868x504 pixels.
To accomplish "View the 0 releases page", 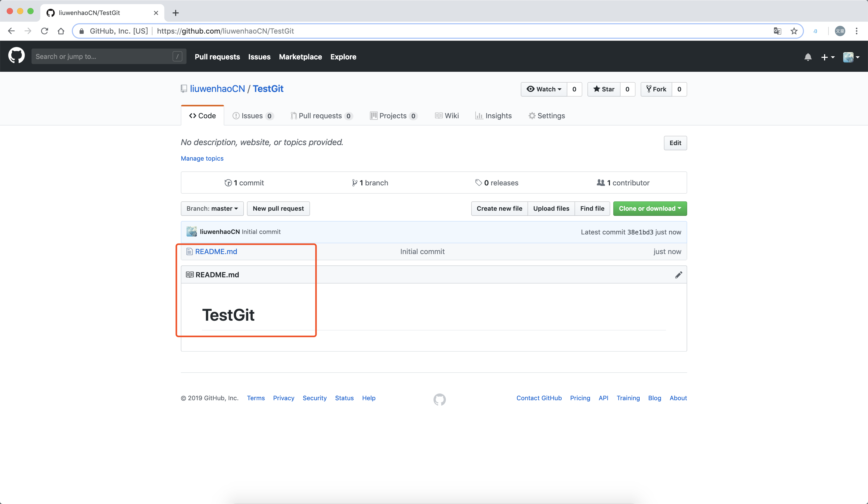I will click(497, 183).
